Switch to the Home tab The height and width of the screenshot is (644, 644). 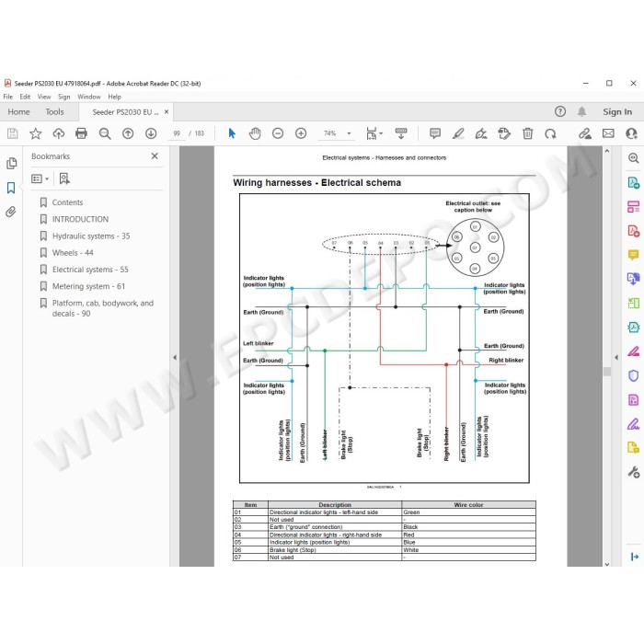18,111
